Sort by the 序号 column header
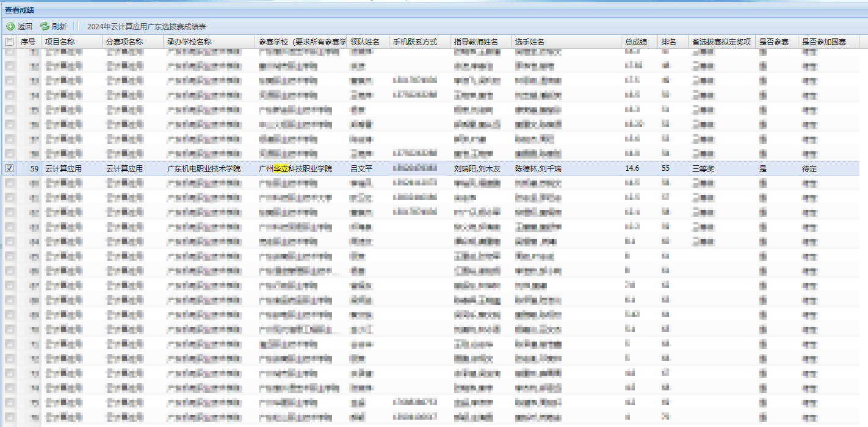The width and height of the screenshot is (868, 427). pos(28,42)
